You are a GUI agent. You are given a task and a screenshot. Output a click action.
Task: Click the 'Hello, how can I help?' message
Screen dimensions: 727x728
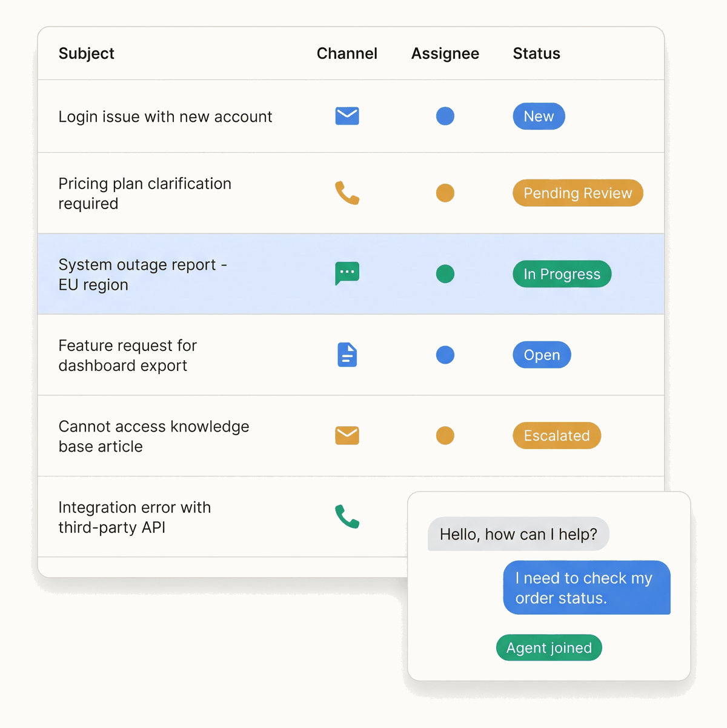click(519, 534)
